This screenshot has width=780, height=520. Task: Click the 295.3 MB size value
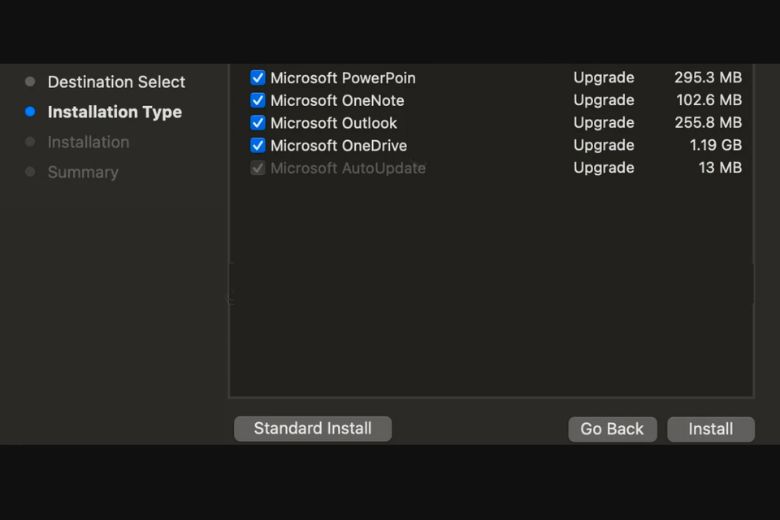point(708,78)
